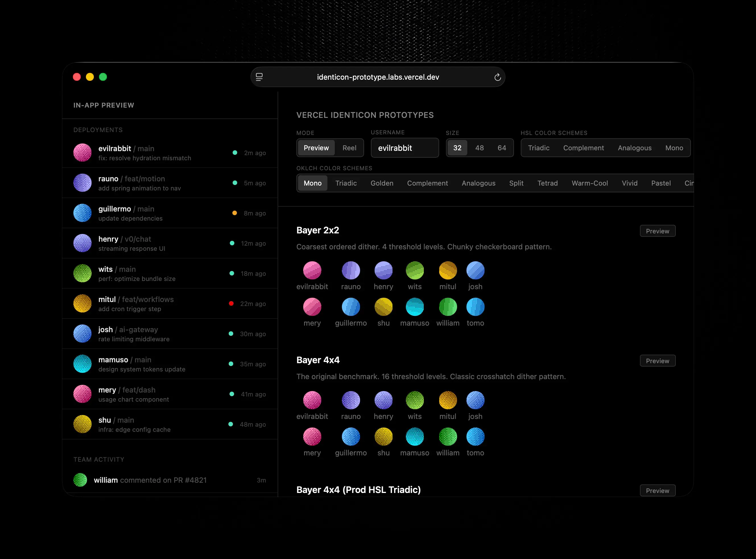Click the mamuso teal identicon under Bayer 2x2
The width and height of the screenshot is (756, 559).
tap(414, 307)
